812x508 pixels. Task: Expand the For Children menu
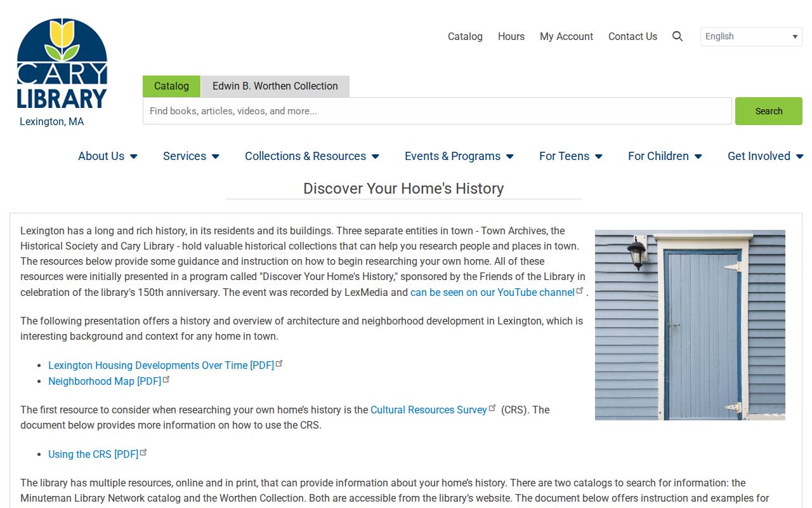[665, 156]
